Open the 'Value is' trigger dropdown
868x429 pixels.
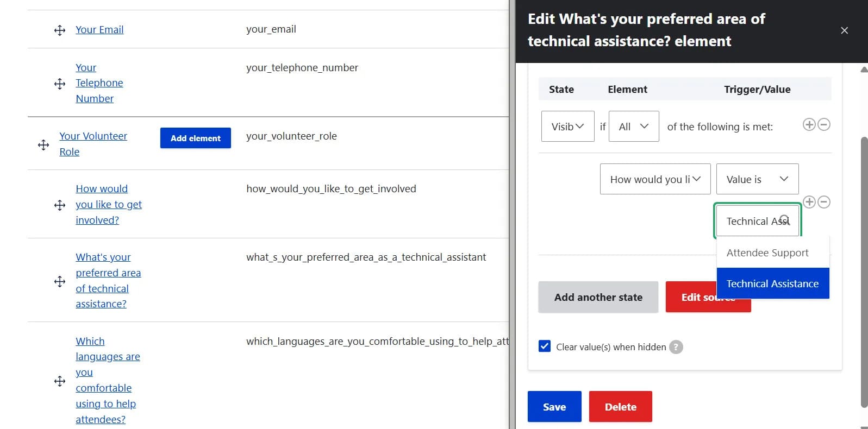(x=757, y=179)
